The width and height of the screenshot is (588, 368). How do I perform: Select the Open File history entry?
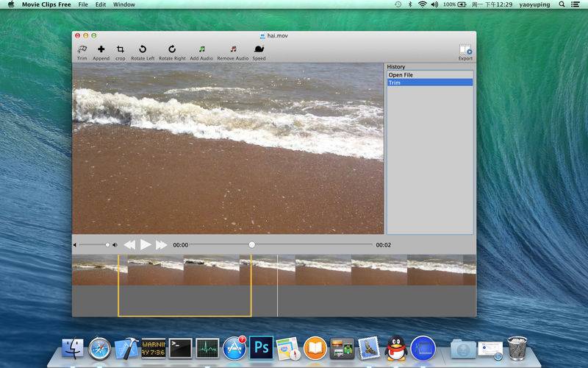click(x=430, y=75)
